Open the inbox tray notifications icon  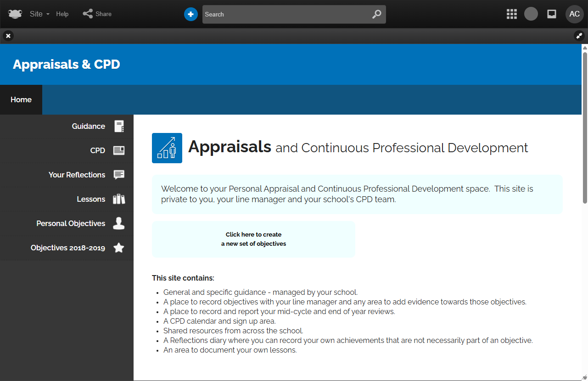552,14
